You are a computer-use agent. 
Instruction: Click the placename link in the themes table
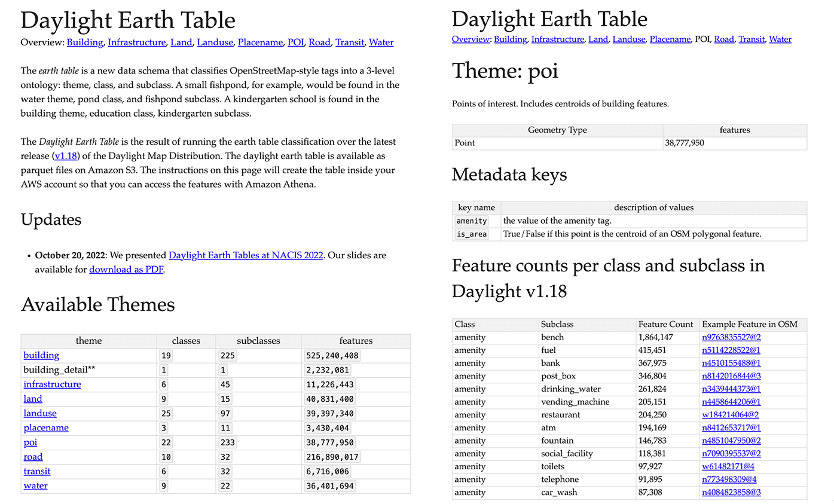[46, 428]
